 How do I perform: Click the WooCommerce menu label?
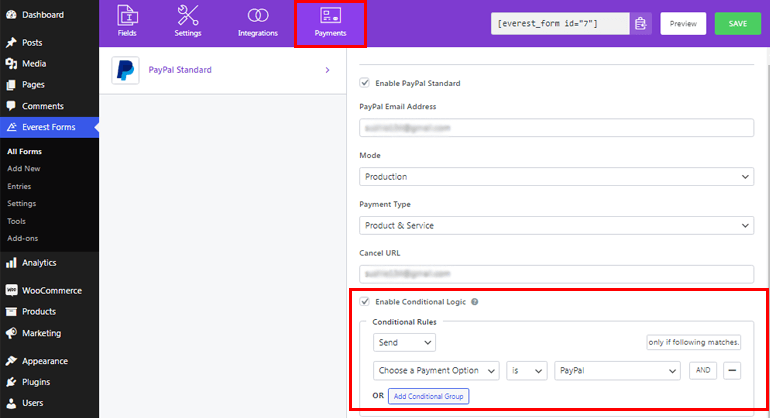[x=52, y=291]
